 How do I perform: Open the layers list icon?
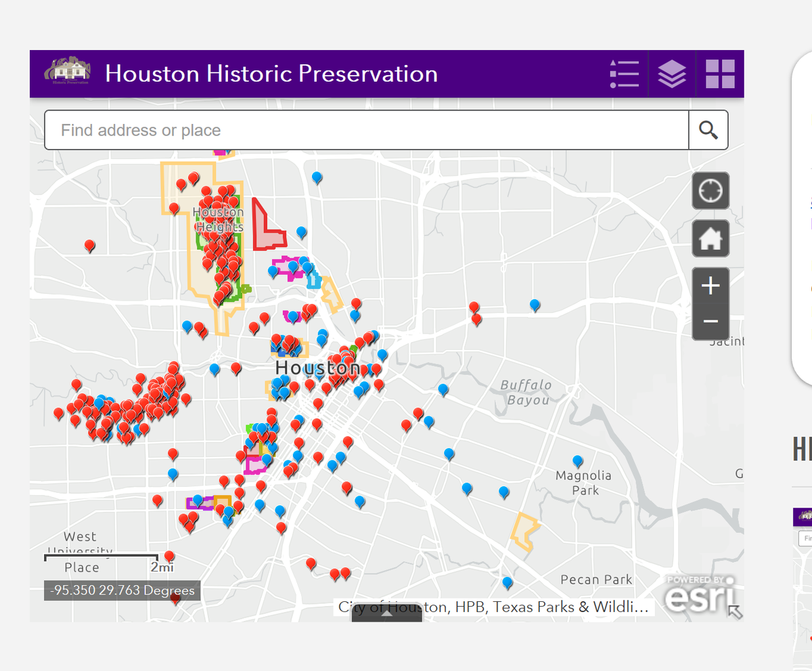point(672,74)
